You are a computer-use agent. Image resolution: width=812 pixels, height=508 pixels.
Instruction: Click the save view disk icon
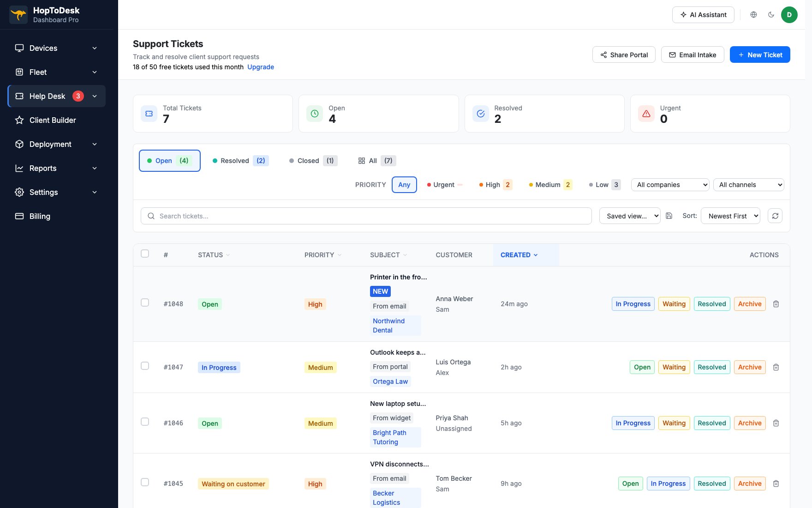coord(669,216)
